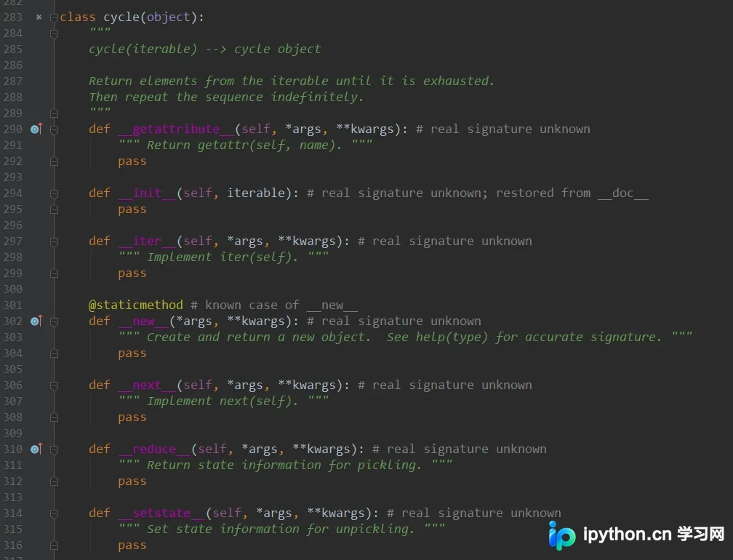
Task: Click the __init__ method name
Action: (147, 193)
